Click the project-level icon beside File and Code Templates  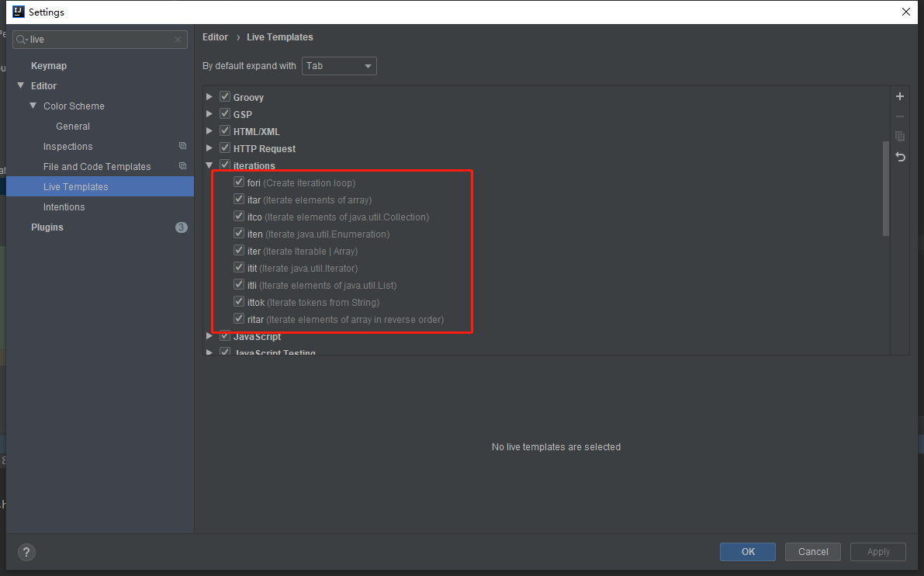(182, 166)
